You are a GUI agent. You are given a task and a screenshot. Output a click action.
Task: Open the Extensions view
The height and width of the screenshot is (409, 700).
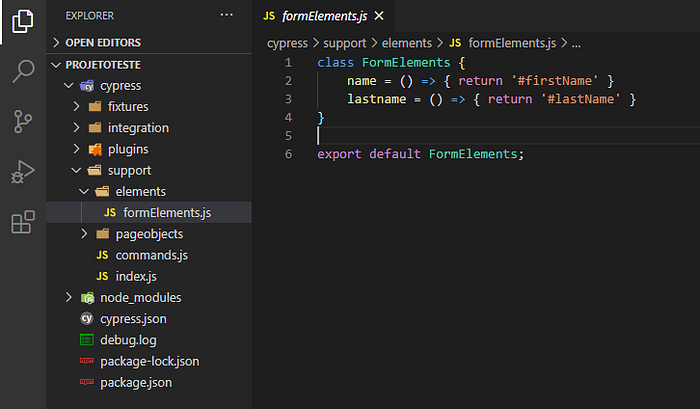click(x=23, y=222)
